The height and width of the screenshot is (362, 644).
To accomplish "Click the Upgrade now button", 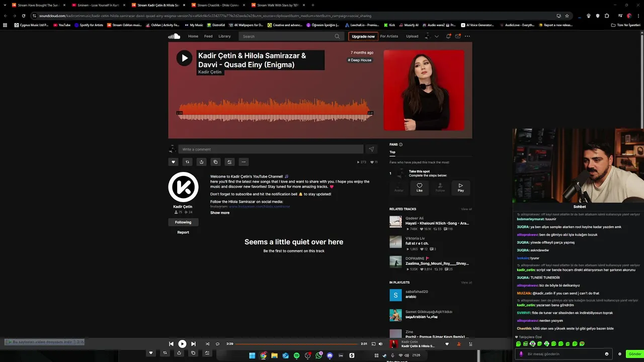I will pyautogui.click(x=363, y=36).
